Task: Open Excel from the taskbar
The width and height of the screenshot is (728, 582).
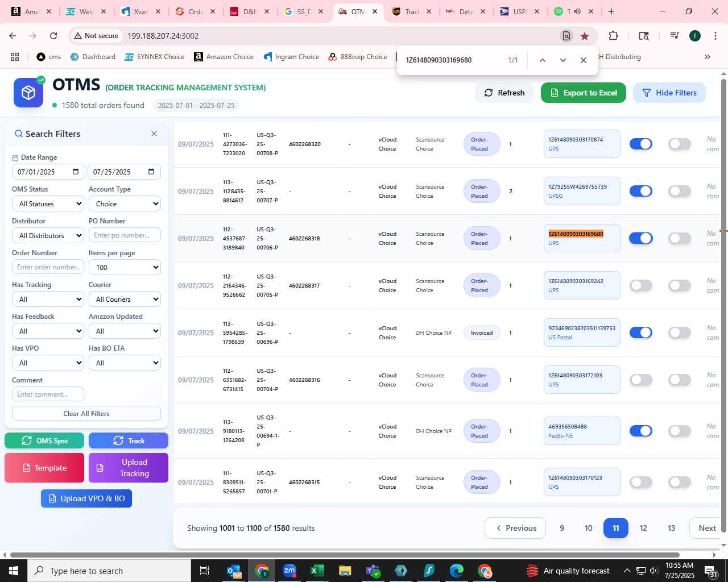Action: (x=317, y=571)
